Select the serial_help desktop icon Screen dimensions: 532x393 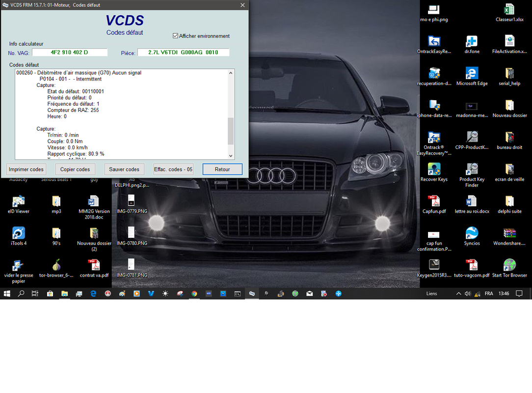pyautogui.click(x=509, y=77)
